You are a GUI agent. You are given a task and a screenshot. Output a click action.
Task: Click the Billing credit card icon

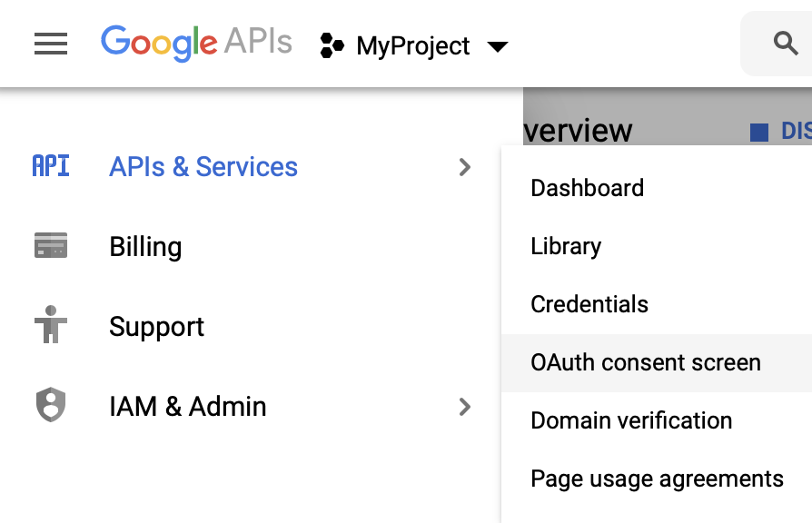[51, 245]
